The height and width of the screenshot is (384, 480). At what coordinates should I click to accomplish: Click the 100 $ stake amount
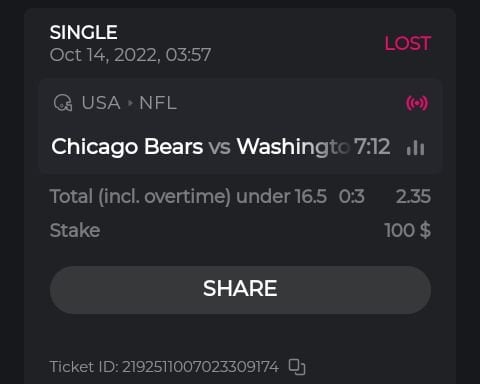click(x=408, y=230)
